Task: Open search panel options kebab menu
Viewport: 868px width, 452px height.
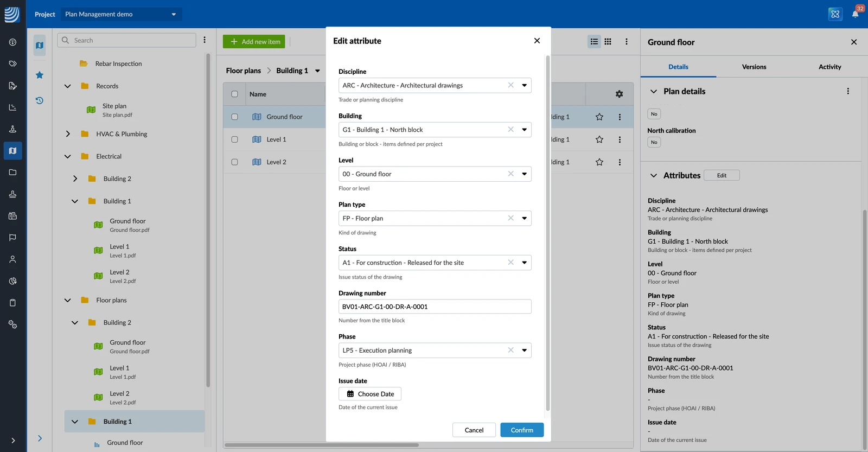Action: pyautogui.click(x=205, y=40)
